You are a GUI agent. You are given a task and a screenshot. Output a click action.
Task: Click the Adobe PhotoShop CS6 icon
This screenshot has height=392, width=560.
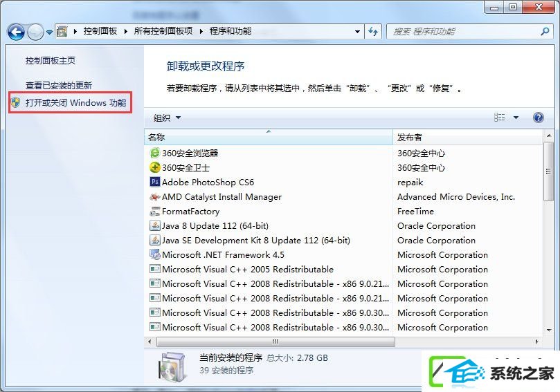154,182
